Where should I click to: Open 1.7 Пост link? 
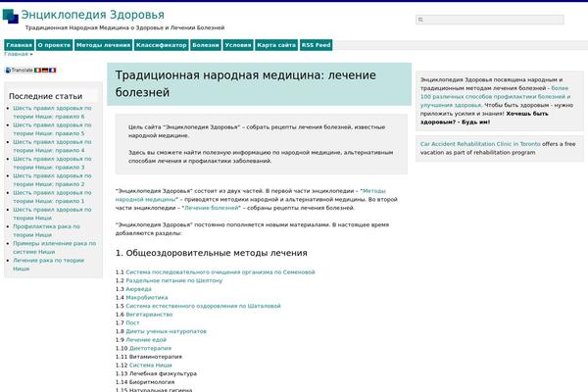[x=132, y=323]
